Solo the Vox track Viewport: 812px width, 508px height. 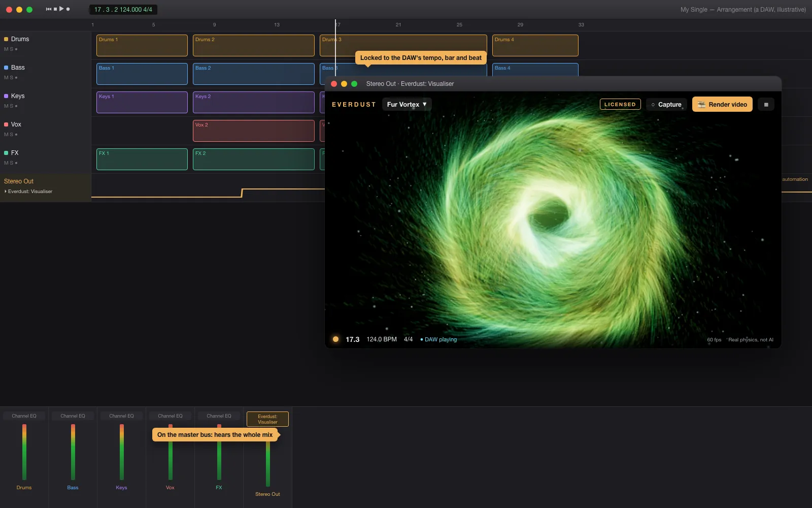tap(12, 135)
